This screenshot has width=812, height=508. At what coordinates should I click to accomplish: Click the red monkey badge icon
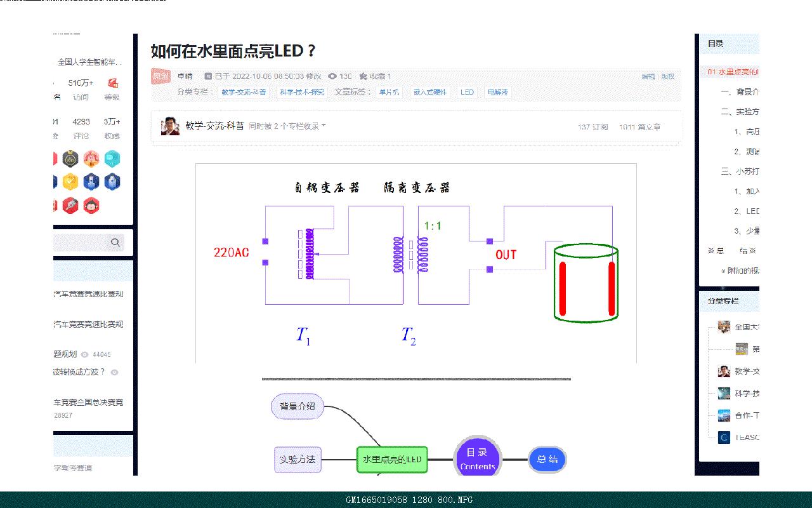point(91,206)
